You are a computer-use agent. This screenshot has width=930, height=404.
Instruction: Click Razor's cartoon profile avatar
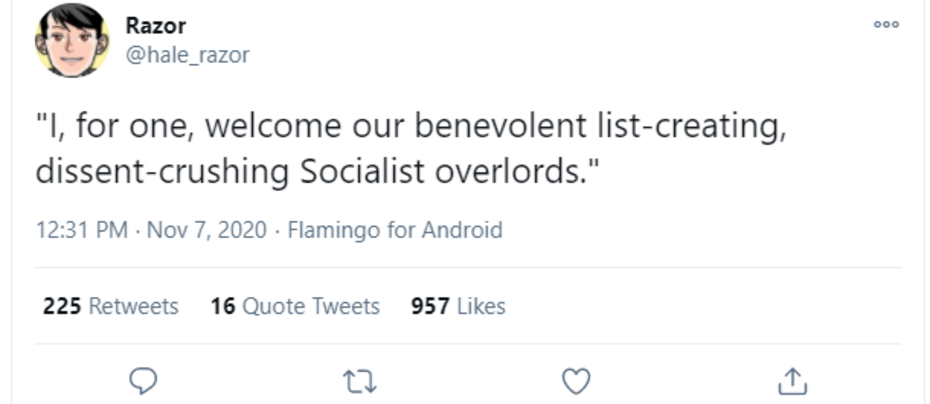(72, 40)
